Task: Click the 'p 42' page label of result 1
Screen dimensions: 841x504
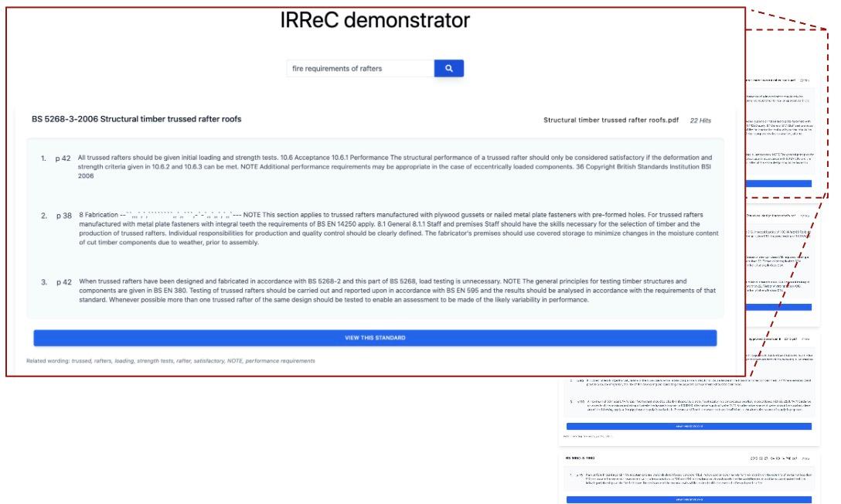Action: [63, 158]
